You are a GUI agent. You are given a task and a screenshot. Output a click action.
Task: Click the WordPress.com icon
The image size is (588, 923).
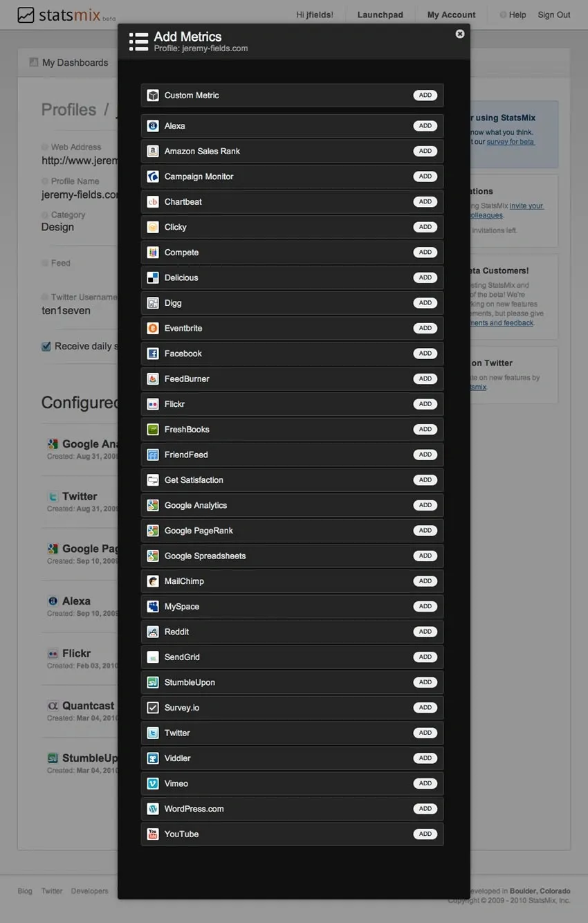[153, 809]
